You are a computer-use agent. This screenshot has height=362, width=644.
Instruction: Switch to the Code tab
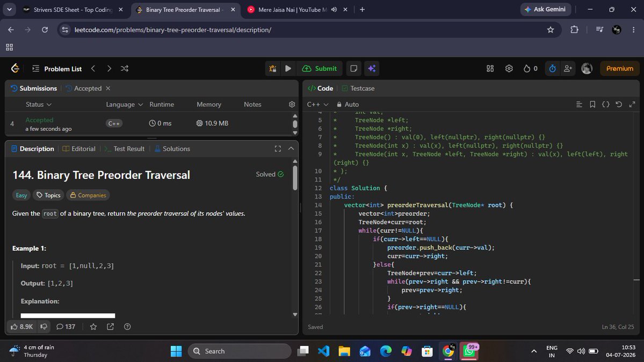pyautogui.click(x=320, y=88)
